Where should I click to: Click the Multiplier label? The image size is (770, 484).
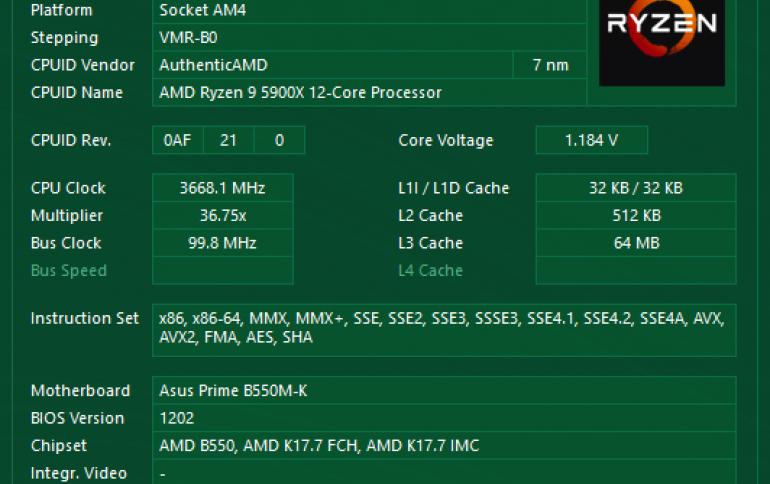(67, 216)
